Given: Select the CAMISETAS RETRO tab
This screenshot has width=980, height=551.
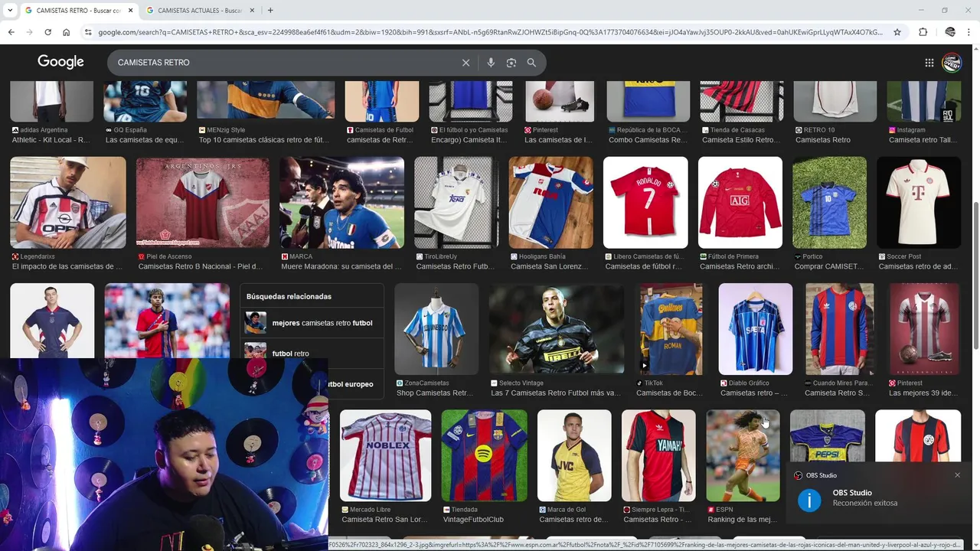Looking at the screenshot, I should 78,10.
